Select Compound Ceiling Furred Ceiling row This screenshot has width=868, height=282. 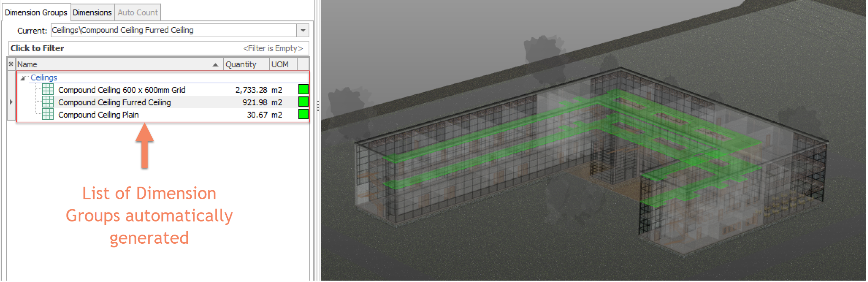coord(162,102)
